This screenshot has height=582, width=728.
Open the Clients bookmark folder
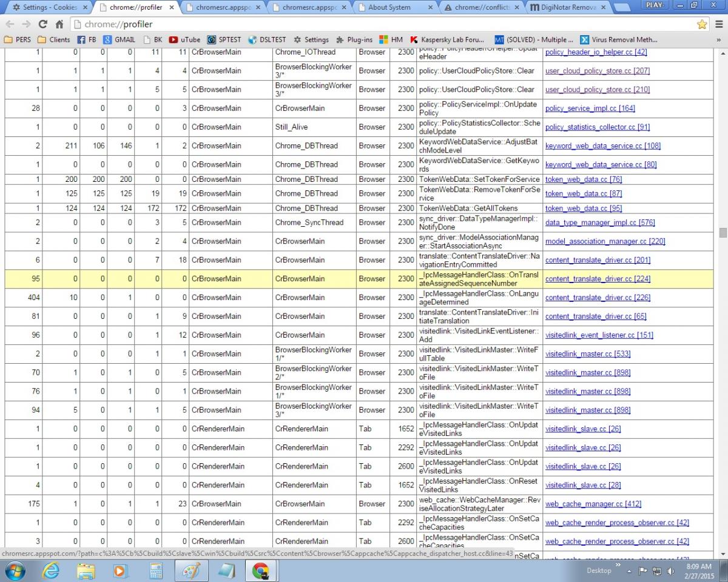54,39
